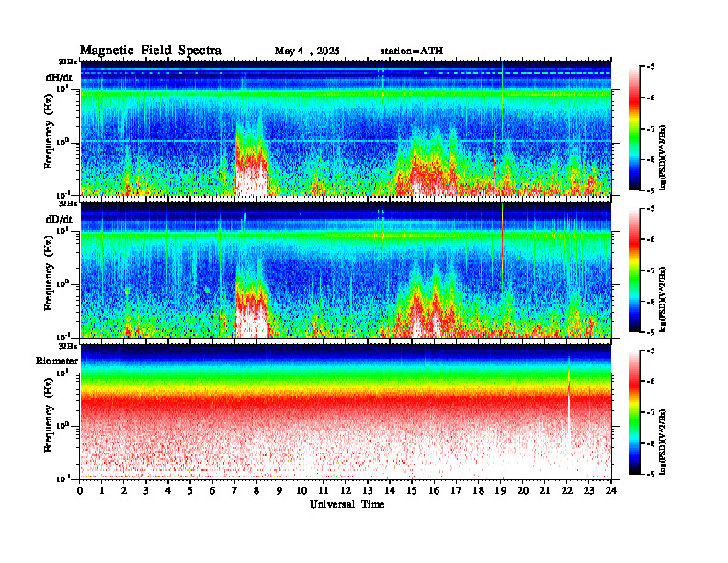The image size is (728, 563).
Task: Click '-9' on the Riometer color scale
Action: coord(652,474)
